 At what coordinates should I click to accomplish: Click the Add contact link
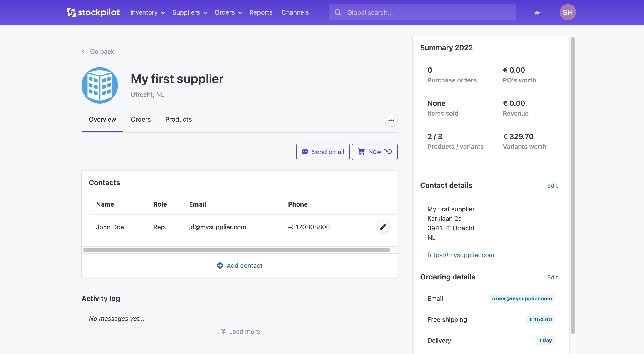tap(240, 265)
